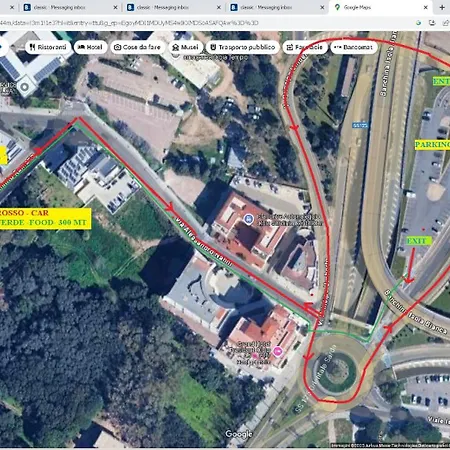Close the Google Maps tab
Viewport: 450px width, 450px height.
point(426,7)
